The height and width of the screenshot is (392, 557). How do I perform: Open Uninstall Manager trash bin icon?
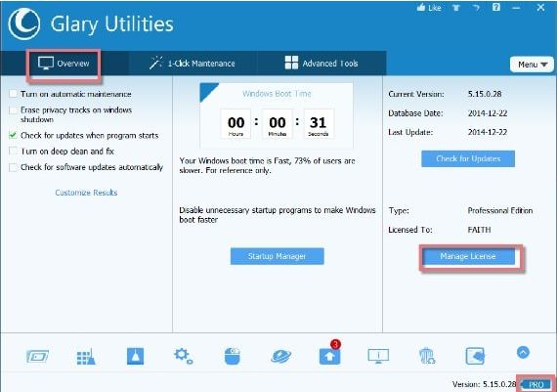(427, 356)
